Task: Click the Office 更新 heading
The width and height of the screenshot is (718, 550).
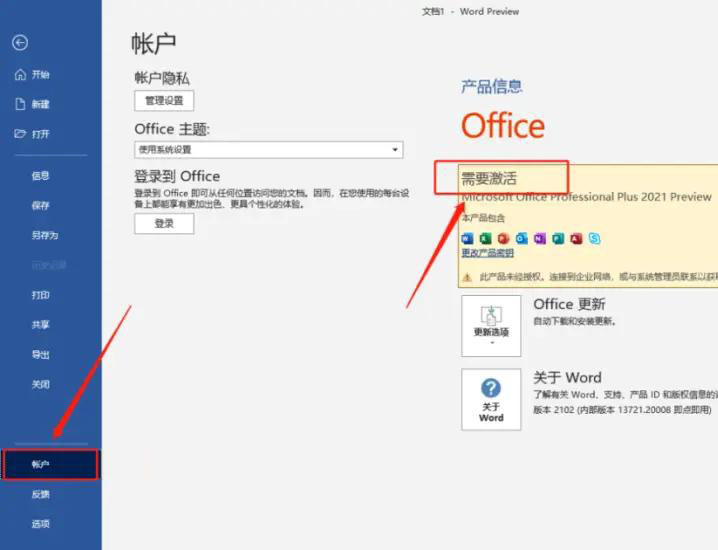Action: (569, 304)
